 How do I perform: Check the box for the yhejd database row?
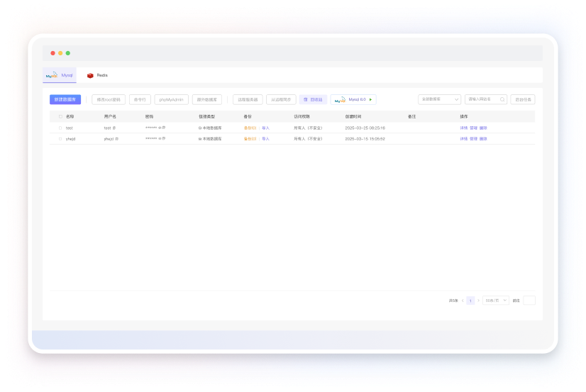[x=60, y=139]
